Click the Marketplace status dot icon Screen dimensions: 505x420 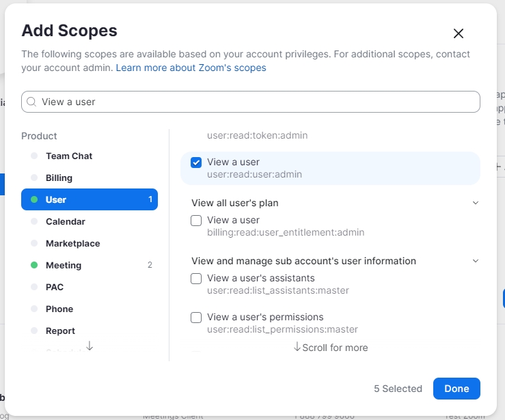pos(34,243)
